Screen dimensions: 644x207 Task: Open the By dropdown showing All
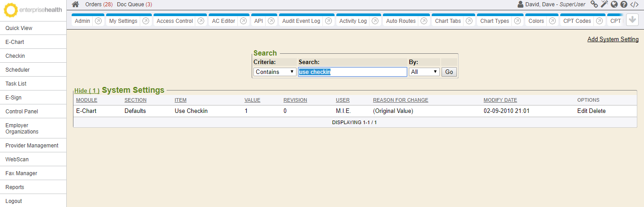pyautogui.click(x=424, y=72)
